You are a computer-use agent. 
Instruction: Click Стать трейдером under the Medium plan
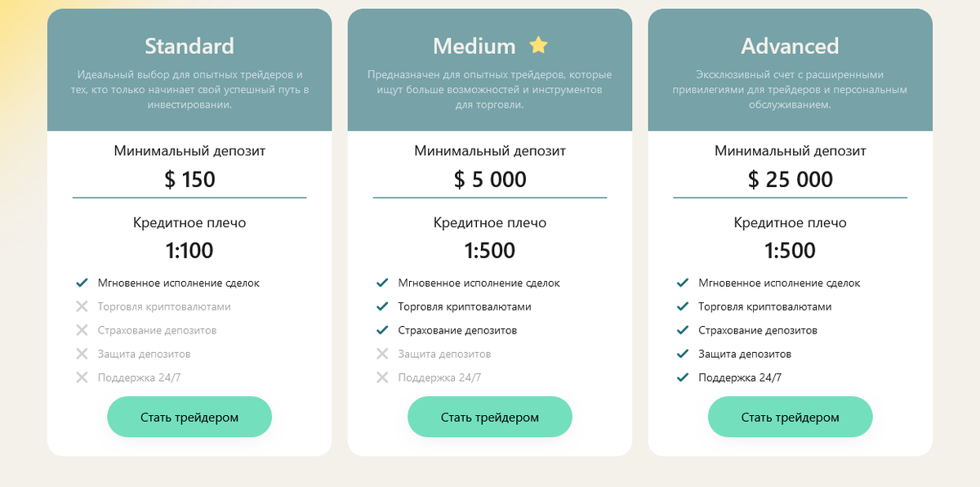[x=490, y=416]
